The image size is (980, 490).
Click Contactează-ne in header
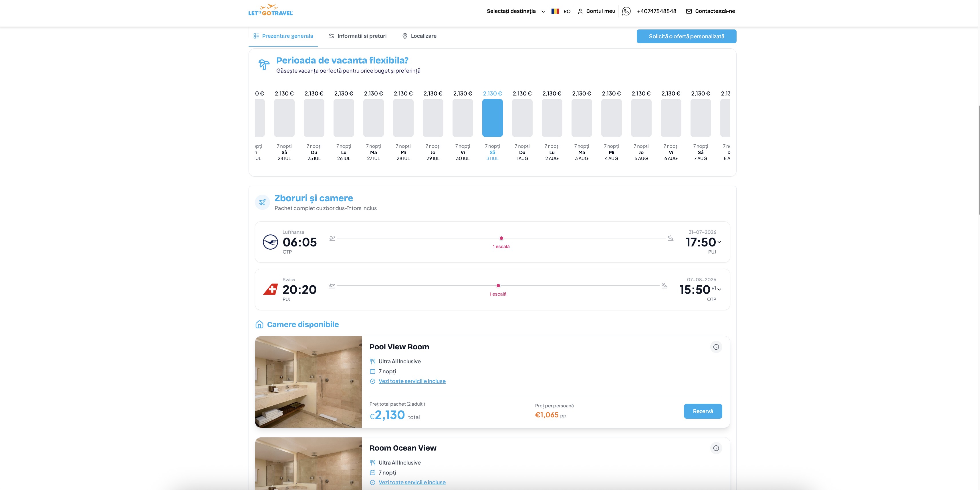[710, 11]
